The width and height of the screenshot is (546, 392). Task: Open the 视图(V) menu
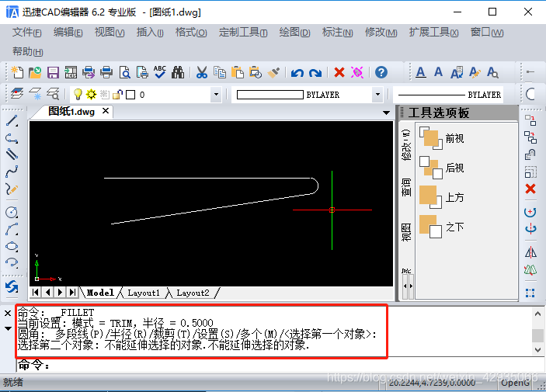coord(110,33)
